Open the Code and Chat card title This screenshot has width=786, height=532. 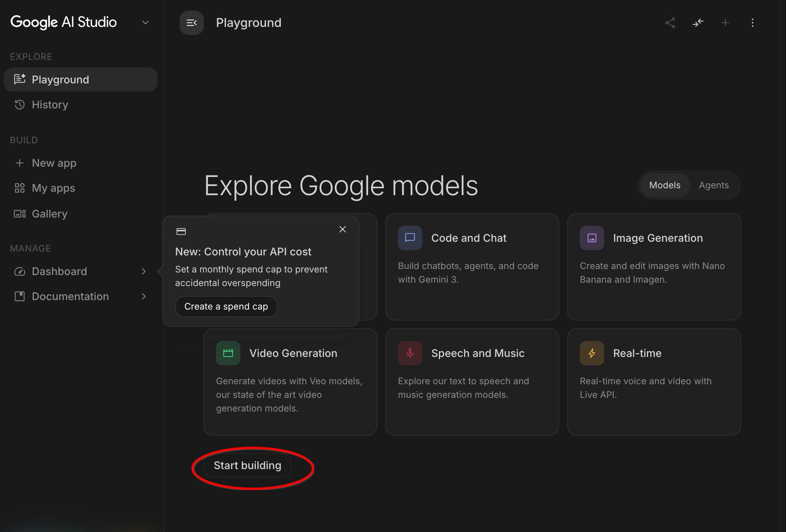click(469, 238)
